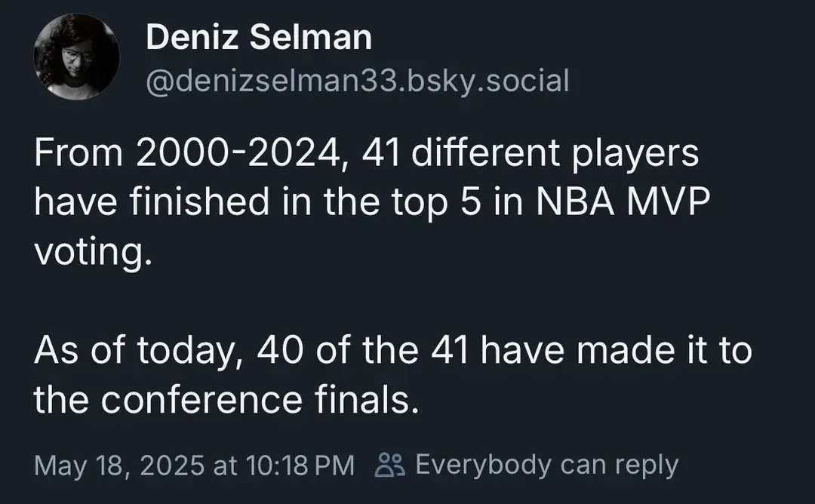Click the May 18, 2025 timestamp
Viewport: 815px width, 504px height.
(x=195, y=465)
